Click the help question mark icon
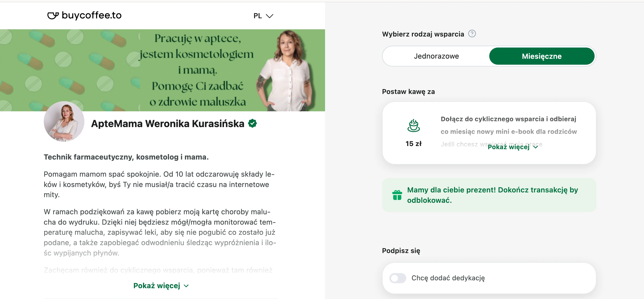The height and width of the screenshot is (299, 644). click(472, 34)
